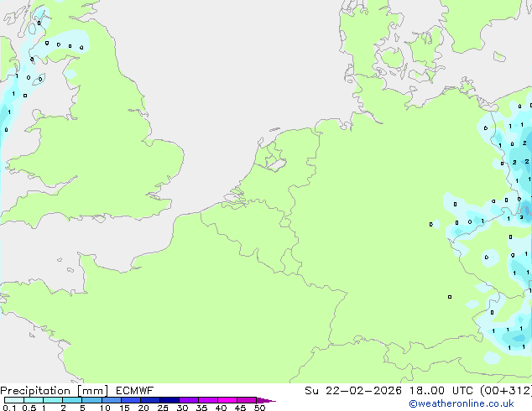Click the "Su 22-02-2026" date text
The image size is (532, 411).
[353, 391]
